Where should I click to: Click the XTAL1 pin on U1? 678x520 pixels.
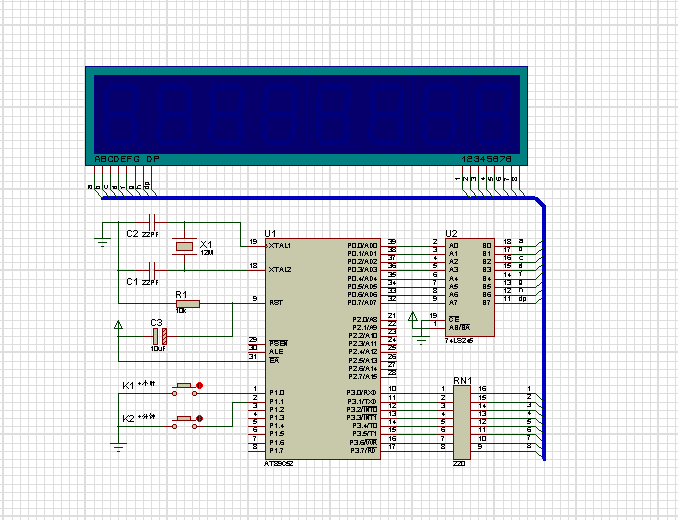click(x=254, y=245)
